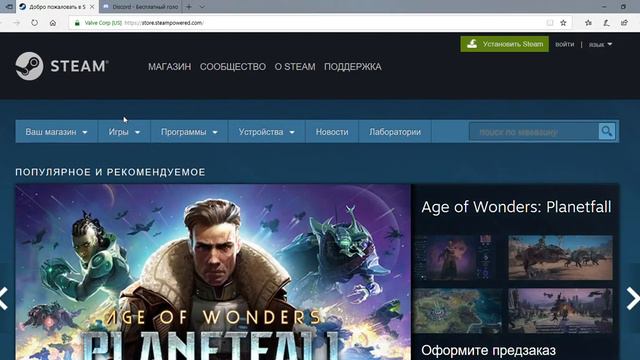The image size is (640, 360).
Task: Click the ПОПУЛЯРНОЕ И РЕКОМЕНДУЕМОЕ heading
Action: click(x=110, y=172)
